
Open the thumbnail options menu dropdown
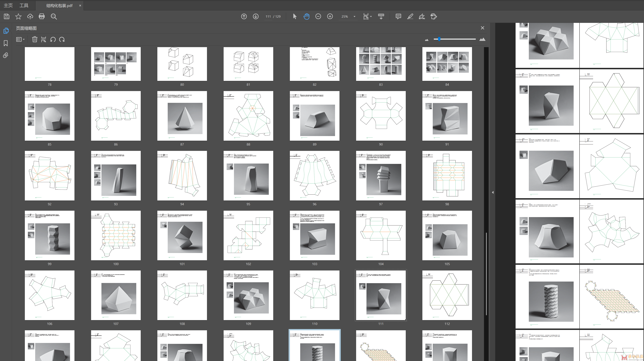[x=20, y=39]
